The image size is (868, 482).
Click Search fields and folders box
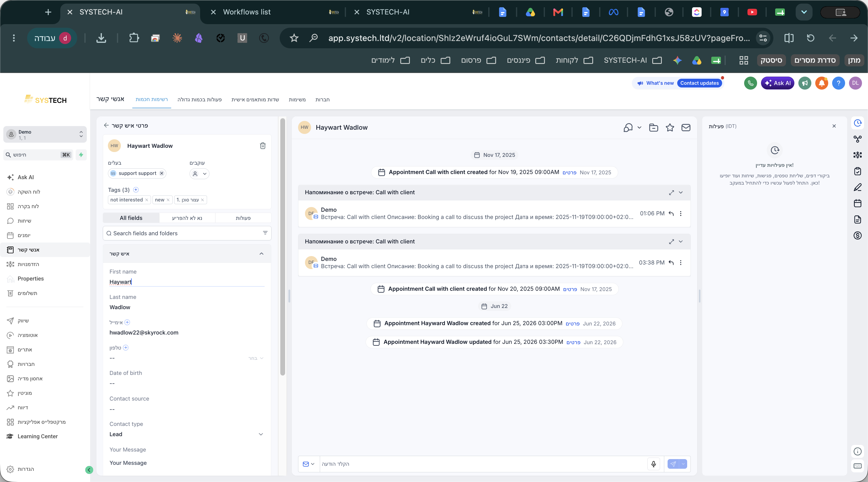187,233
